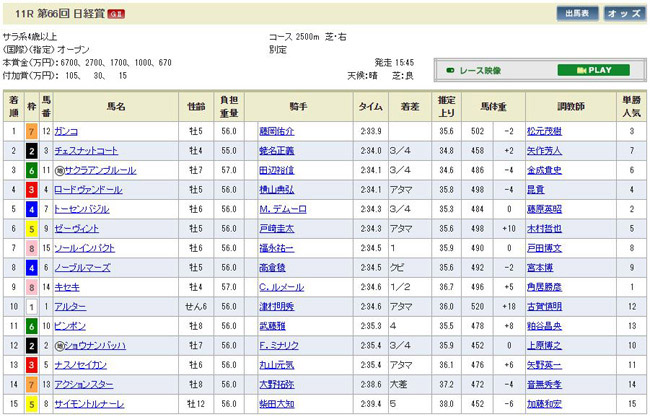Click the 地 mark icon before ショウナンバッハ
Viewport: 650px width, 417px height.
60,347
